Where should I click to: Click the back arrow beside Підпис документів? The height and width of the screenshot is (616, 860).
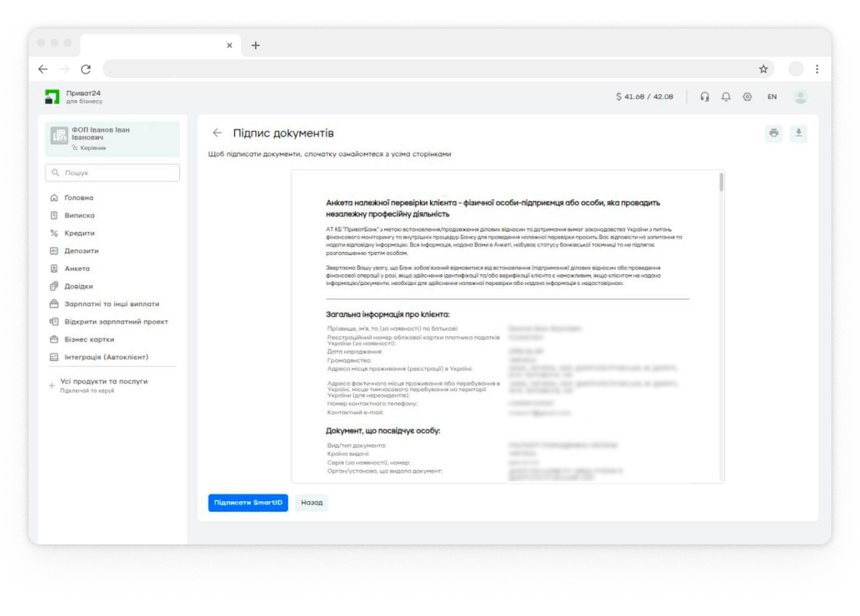pyautogui.click(x=217, y=133)
